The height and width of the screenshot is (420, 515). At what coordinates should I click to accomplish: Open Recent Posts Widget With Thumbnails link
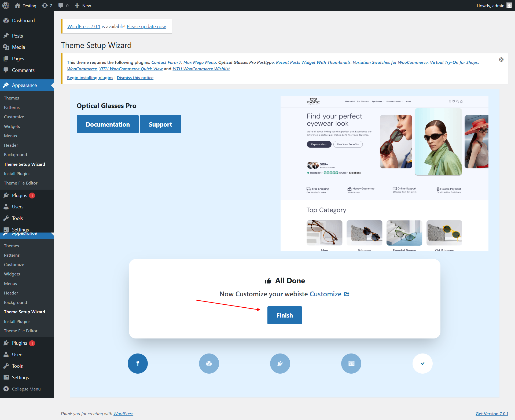(x=313, y=62)
